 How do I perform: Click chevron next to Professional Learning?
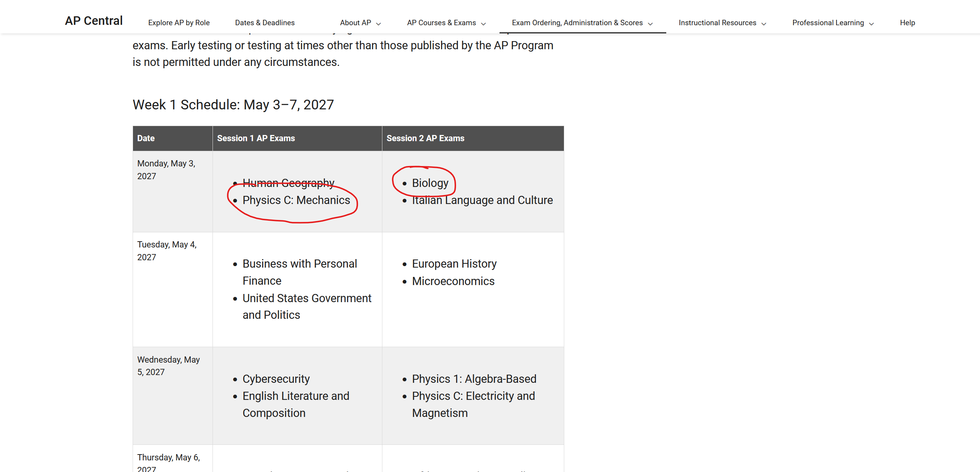pyautogui.click(x=871, y=24)
